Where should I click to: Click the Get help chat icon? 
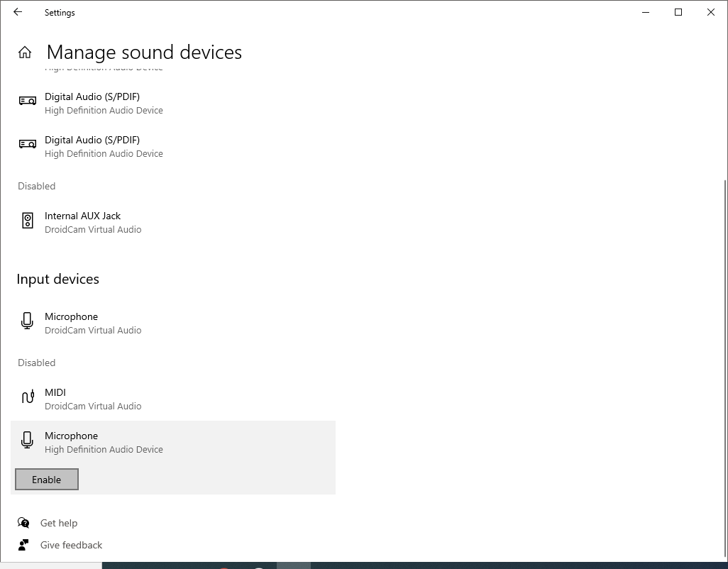pyautogui.click(x=23, y=523)
